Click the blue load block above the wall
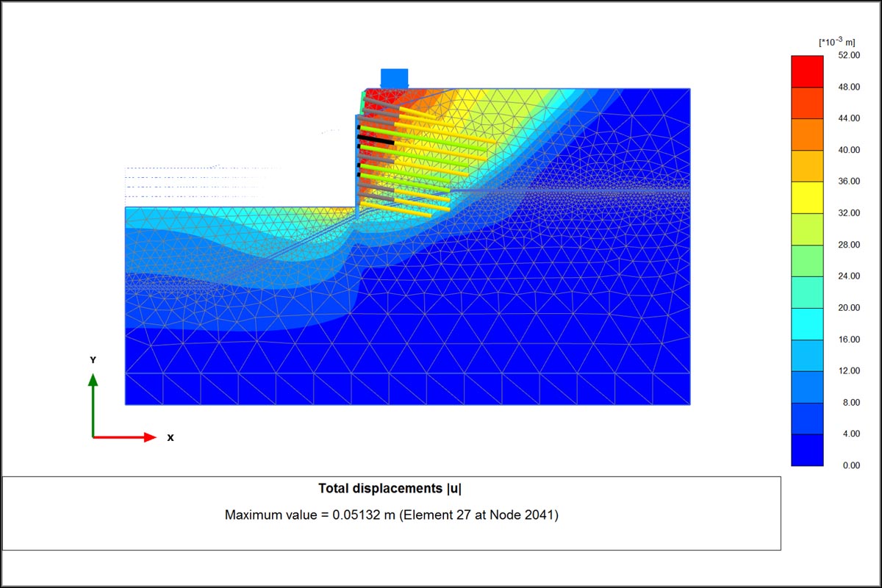The image size is (882, 588). tap(394, 78)
